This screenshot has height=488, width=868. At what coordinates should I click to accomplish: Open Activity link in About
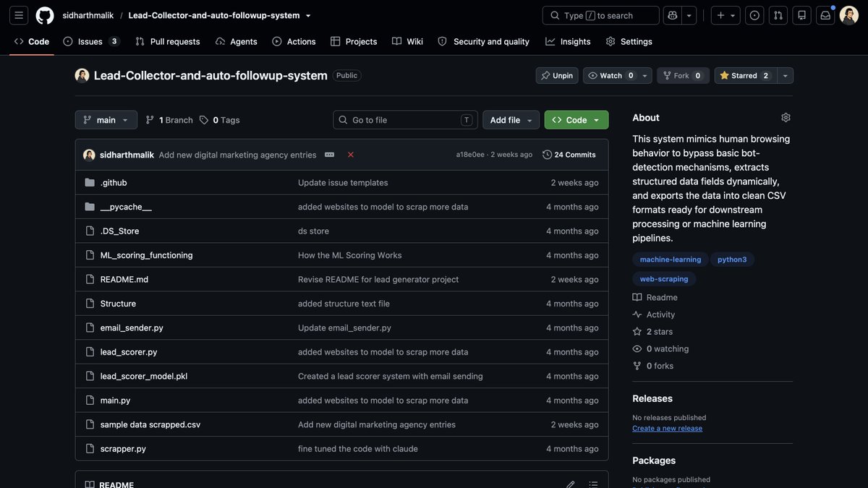point(654,314)
